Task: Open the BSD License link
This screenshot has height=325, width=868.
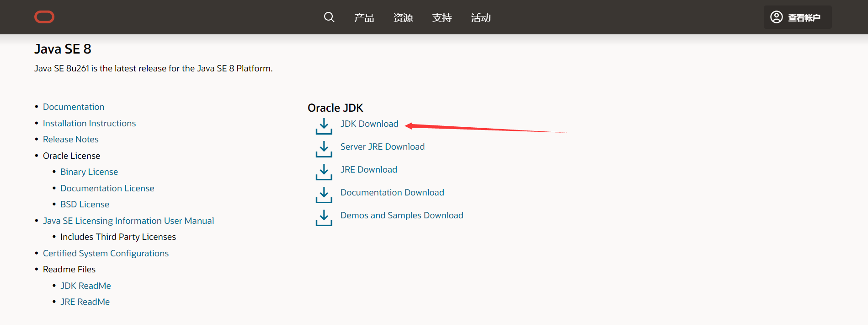Action: [x=85, y=204]
